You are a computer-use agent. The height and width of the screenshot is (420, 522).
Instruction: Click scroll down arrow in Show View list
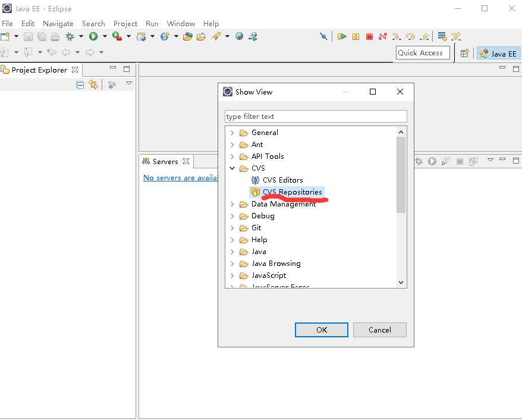click(401, 283)
